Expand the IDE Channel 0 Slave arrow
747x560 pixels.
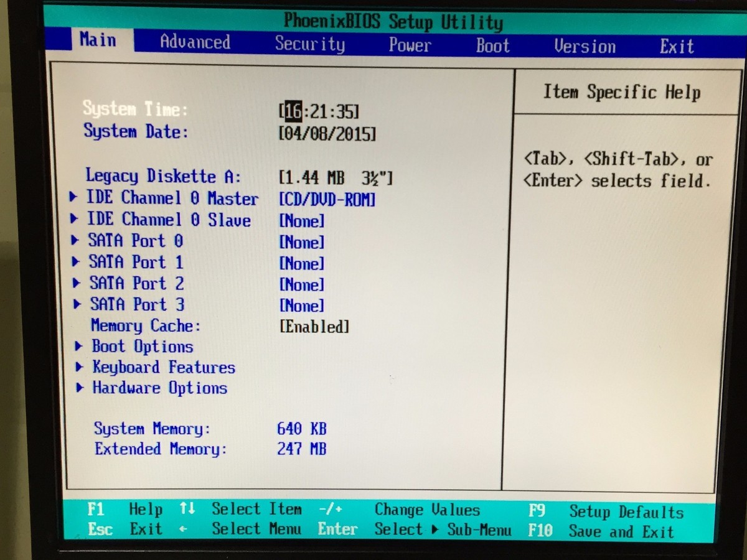click(75, 219)
